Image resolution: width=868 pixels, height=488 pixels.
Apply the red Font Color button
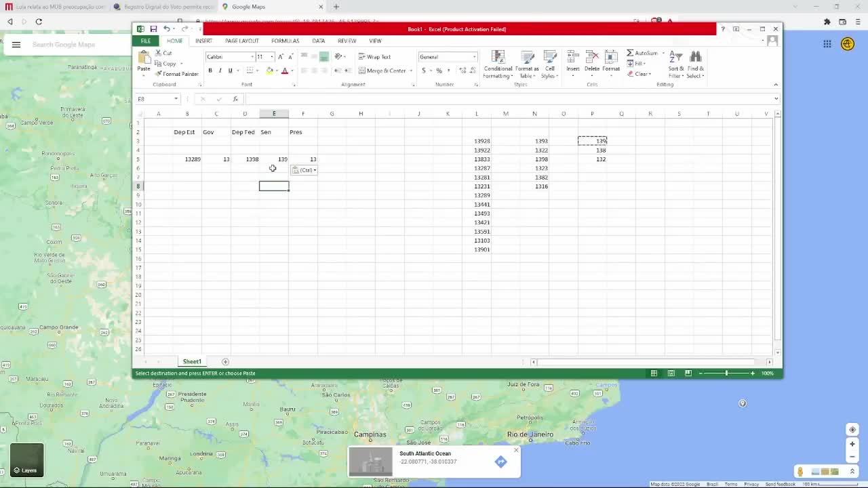tap(284, 70)
